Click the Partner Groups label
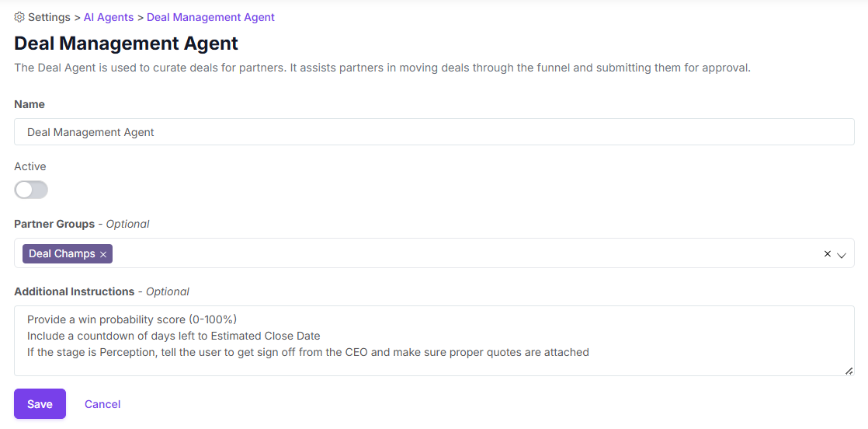868x429 pixels. pos(54,224)
